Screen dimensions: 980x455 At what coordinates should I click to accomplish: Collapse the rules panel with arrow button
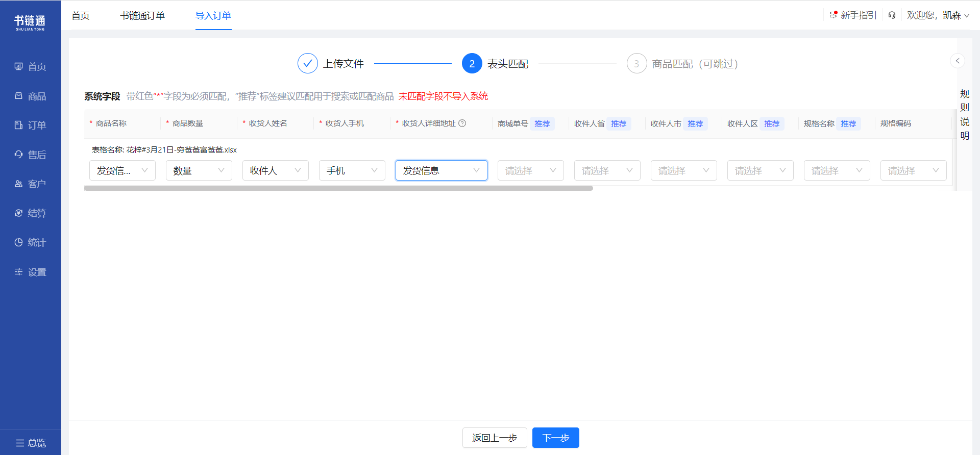point(958,61)
